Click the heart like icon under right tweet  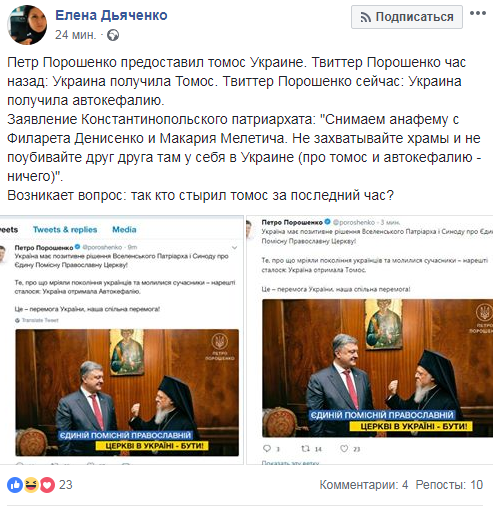pos(344,448)
